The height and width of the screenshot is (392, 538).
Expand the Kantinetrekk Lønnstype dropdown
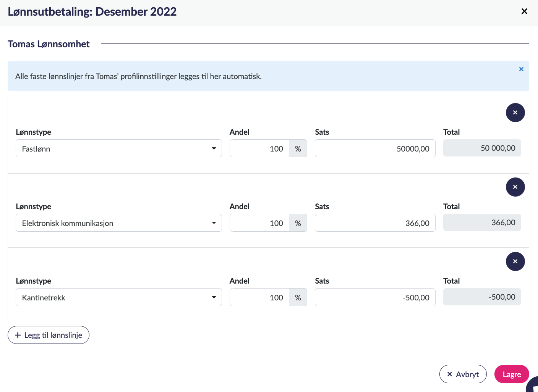click(118, 297)
